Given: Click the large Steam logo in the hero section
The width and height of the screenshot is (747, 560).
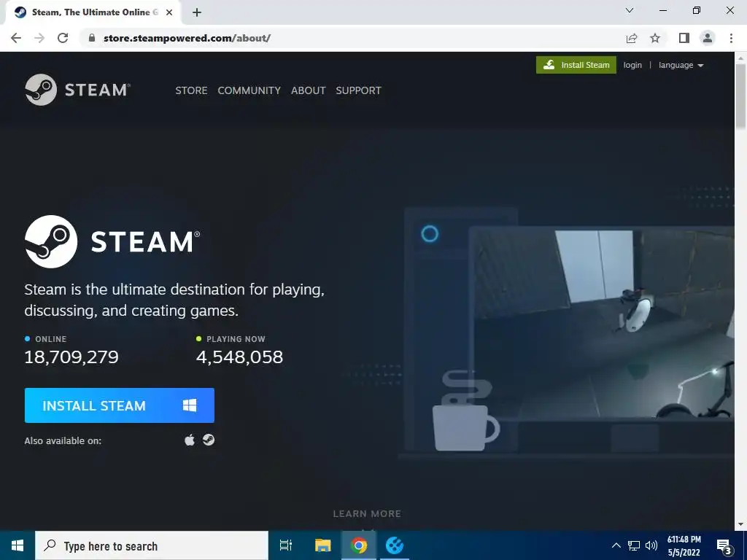Looking at the screenshot, I should click(112, 241).
